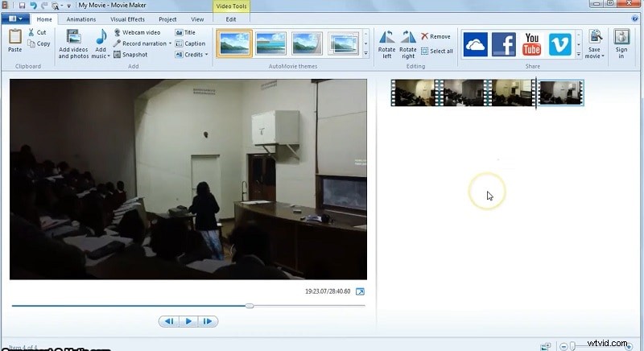
Task: Click the Add music note icon
Action: point(101,38)
